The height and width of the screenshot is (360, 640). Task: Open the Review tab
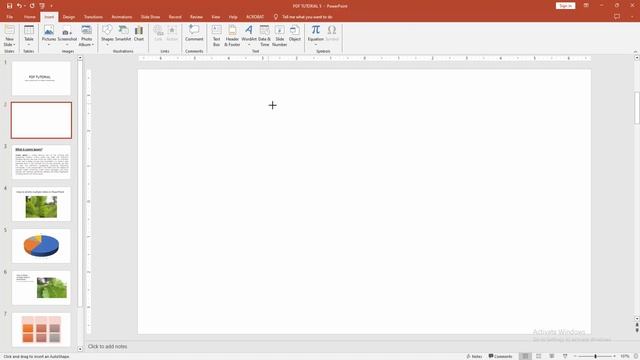196,17
